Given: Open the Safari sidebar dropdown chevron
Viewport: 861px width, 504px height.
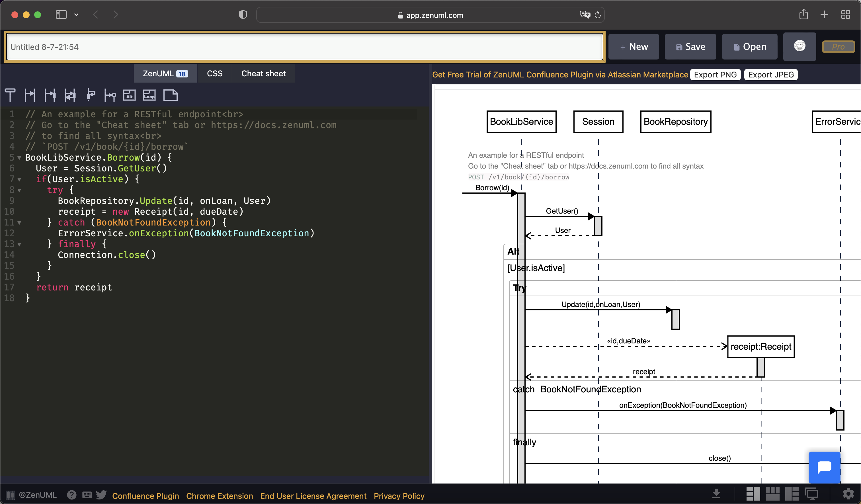Looking at the screenshot, I should pyautogui.click(x=76, y=15).
